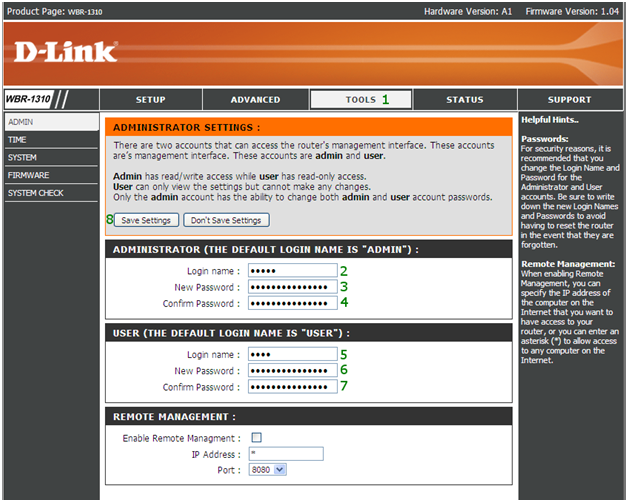This screenshot has height=502, width=628.
Task: Open the SUPPORT tab
Action: tap(570, 99)
